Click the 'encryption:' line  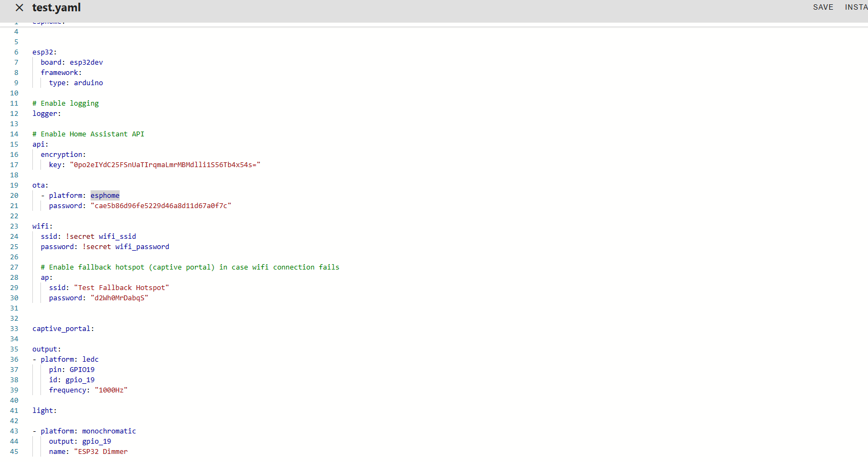coord(63,155)
